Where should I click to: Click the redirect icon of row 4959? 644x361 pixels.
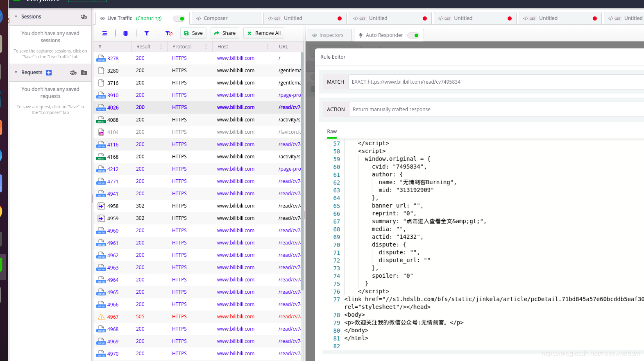[101, 218]
